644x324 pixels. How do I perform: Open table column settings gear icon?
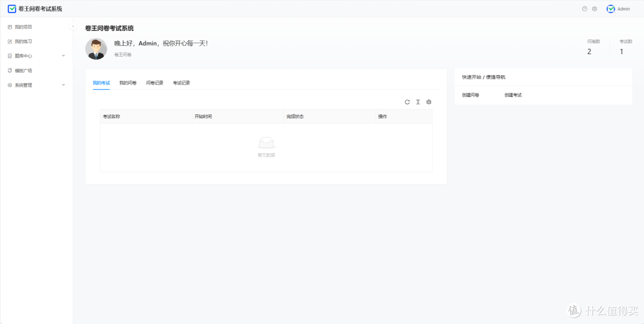[x=429, y=102]
